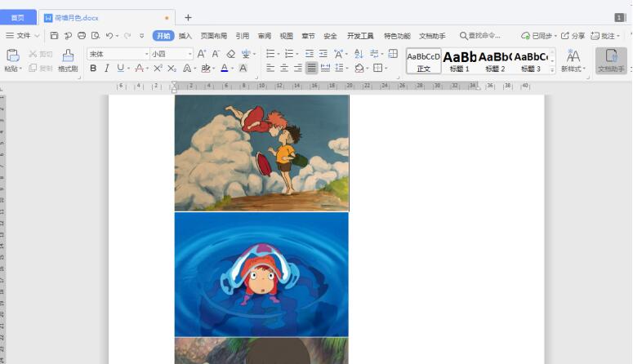Image resolution: width=633 pixels, height=364 pixels.
Task: Apply the Heading 1 (标题 1) style
Action: click(x=459, y=61)
